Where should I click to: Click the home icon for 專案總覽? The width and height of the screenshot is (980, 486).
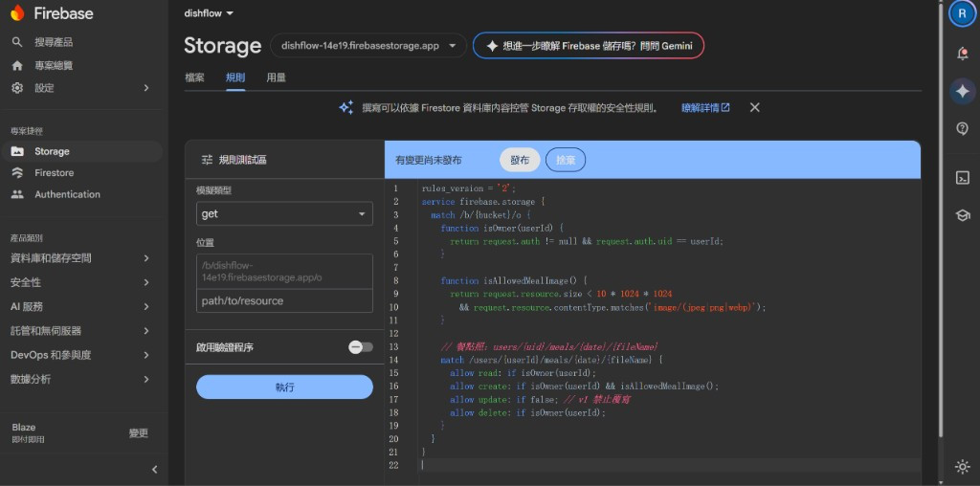coord(17,65)
